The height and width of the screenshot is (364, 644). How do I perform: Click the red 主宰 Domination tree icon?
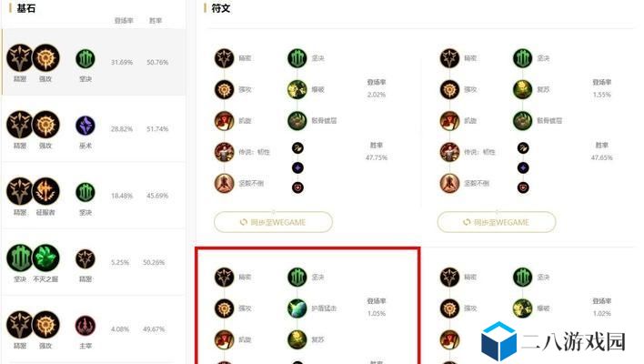86,326
